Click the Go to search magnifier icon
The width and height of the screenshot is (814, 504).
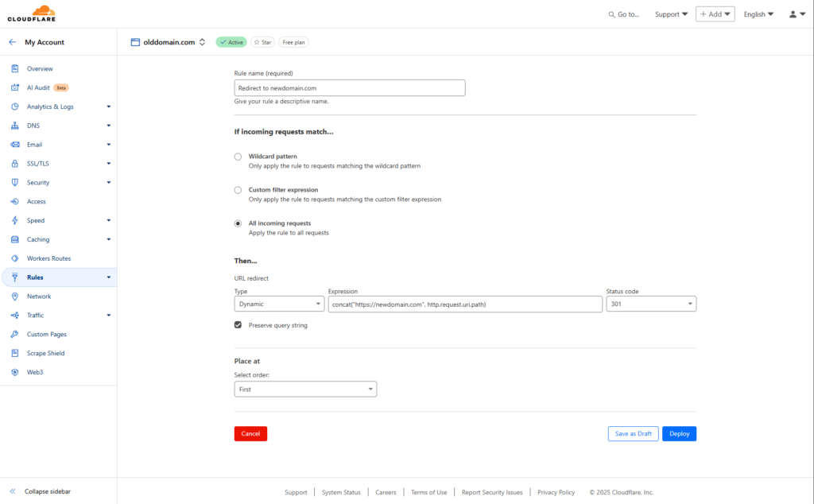tap(611, 14)
